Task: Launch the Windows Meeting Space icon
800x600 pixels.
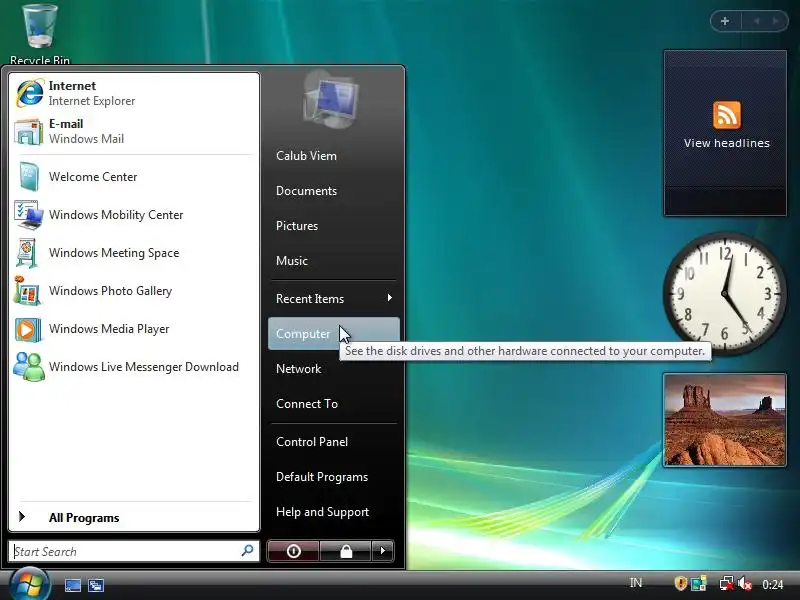Action: 27,253
